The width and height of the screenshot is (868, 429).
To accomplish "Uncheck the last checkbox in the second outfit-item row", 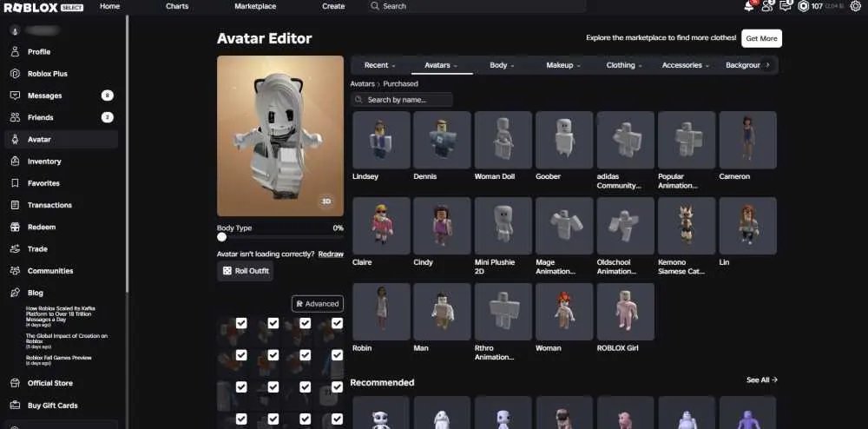I will tap(337, 355).
